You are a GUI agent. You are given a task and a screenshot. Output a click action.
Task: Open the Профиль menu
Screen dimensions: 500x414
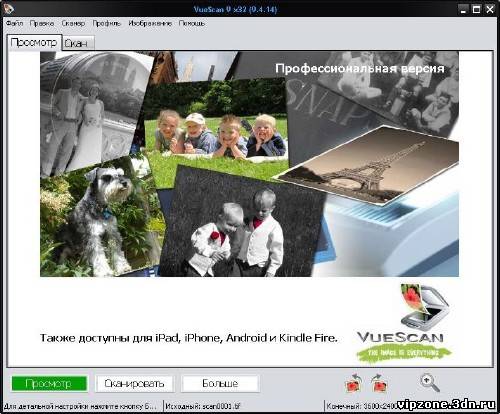coord(107,23)
